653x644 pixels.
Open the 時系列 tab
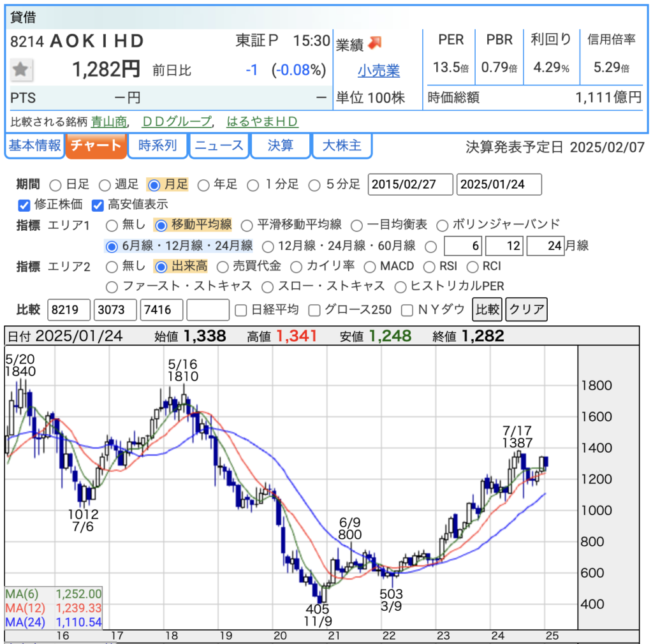pos(157,146)
